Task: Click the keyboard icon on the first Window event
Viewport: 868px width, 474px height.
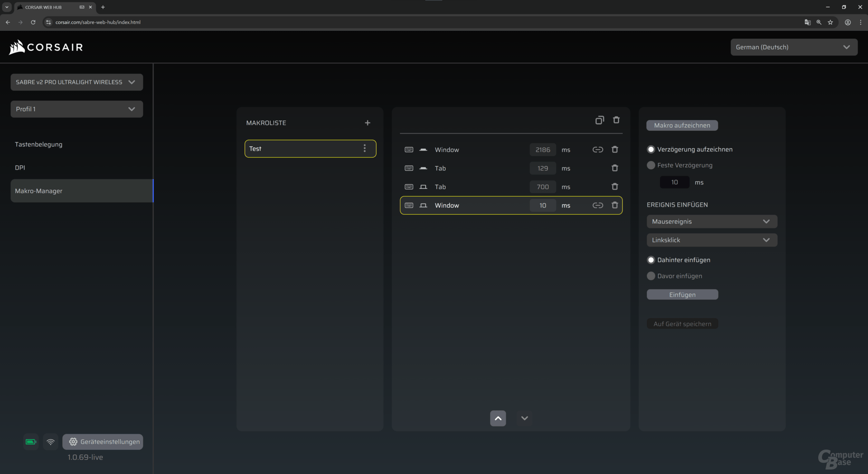Action: [x=409, y=149]
